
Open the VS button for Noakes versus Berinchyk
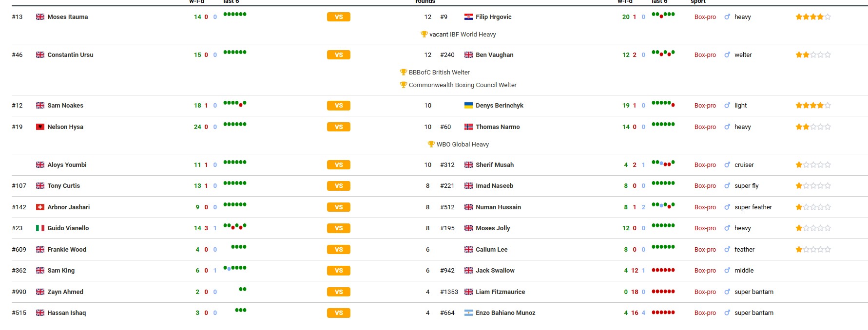(339, 106)
